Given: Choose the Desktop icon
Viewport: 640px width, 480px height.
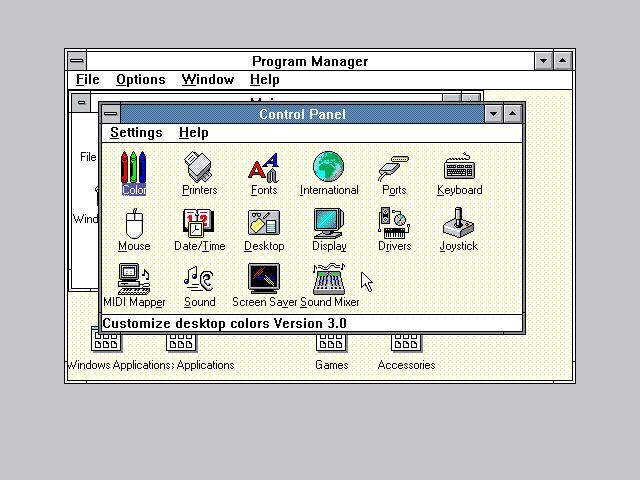Looking at the screenshot, I should 264,223.
